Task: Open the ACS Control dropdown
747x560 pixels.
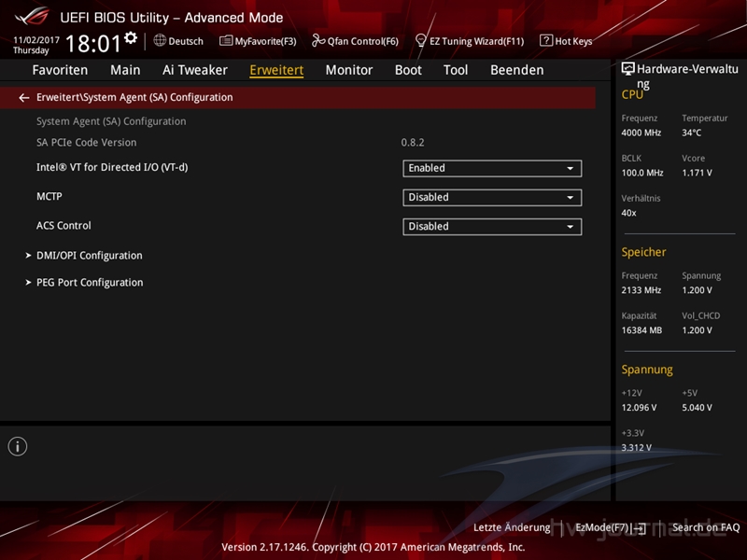Action: tap(492, 227)
